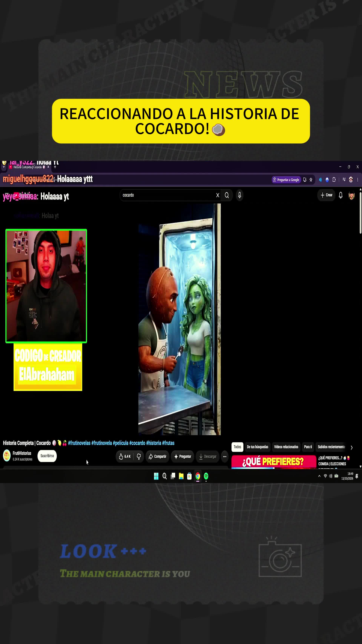Close the Historia Completa | Cocardo tab
The width and height of the screenshot is (362, 644).
48,167
